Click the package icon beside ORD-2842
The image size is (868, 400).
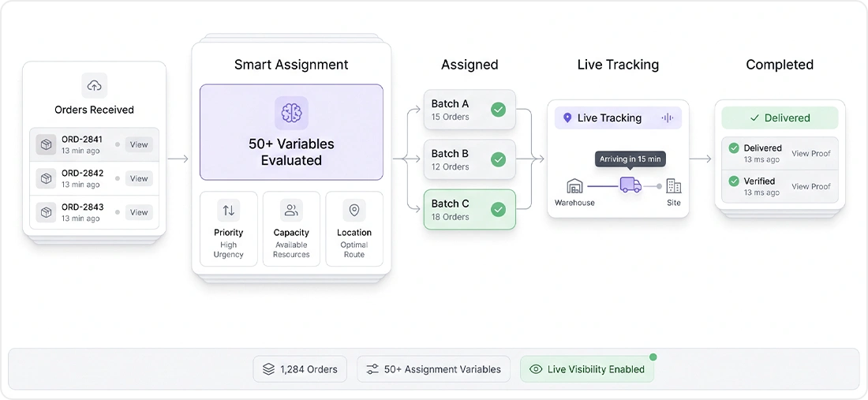[46, 178]
